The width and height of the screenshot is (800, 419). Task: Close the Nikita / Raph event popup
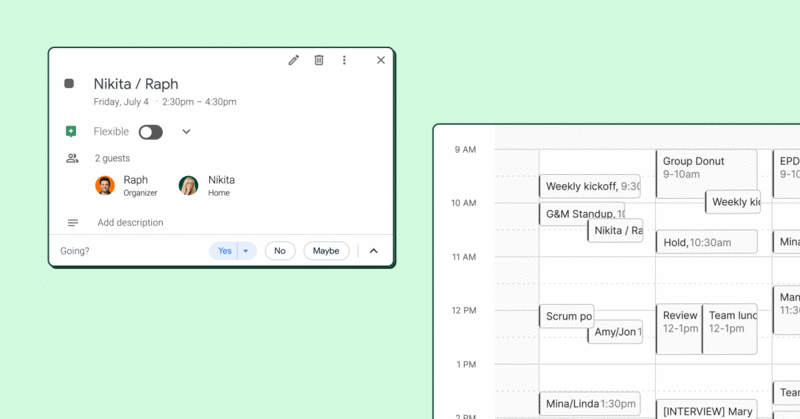(x=381, y=60)
